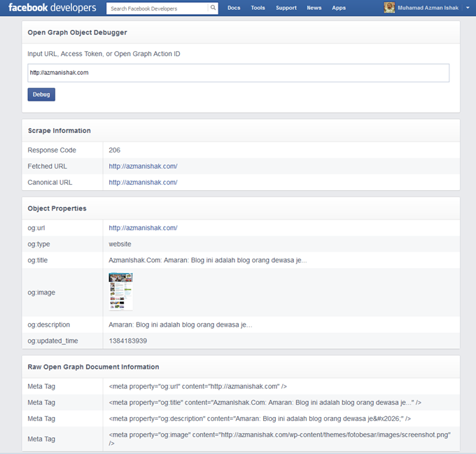
Task: Select the og:type value website
Action: (x=120, y=244)
